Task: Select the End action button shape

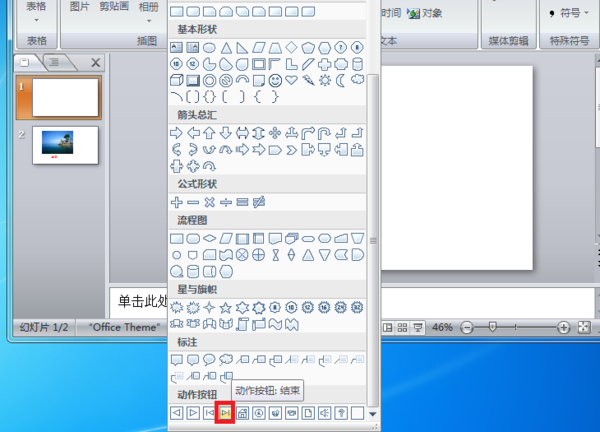Action: point(226,412)
